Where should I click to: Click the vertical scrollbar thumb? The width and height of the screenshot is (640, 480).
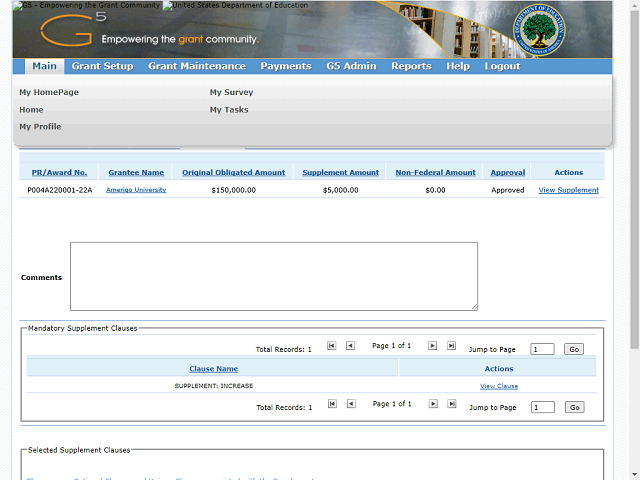pyautogui.click(x=635, y=180)
